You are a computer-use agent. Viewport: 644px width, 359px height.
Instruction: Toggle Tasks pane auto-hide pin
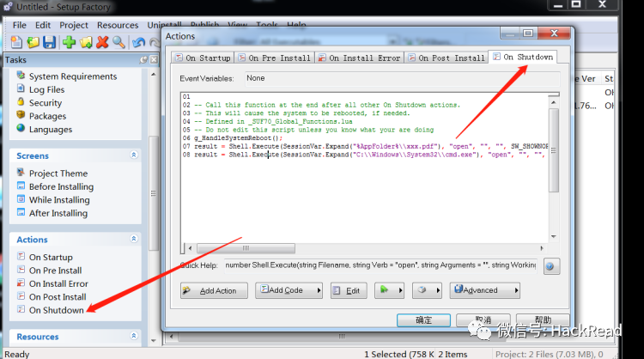pos(143,60)
